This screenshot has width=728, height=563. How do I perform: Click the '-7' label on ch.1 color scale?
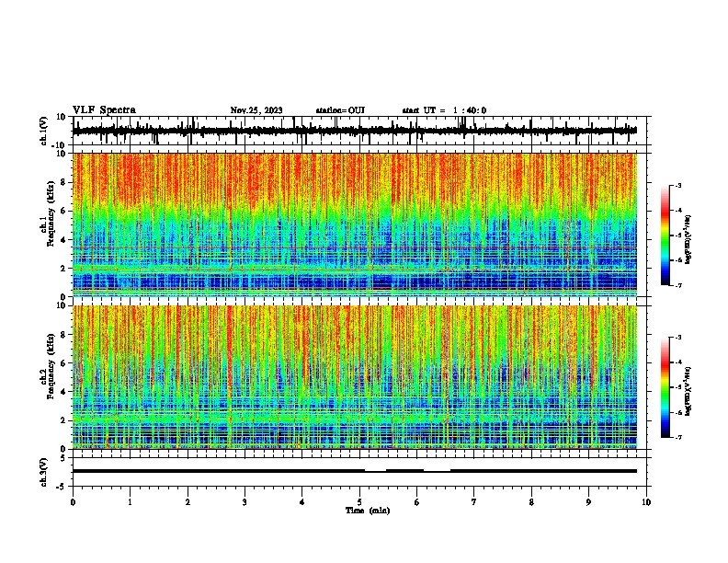678,285
